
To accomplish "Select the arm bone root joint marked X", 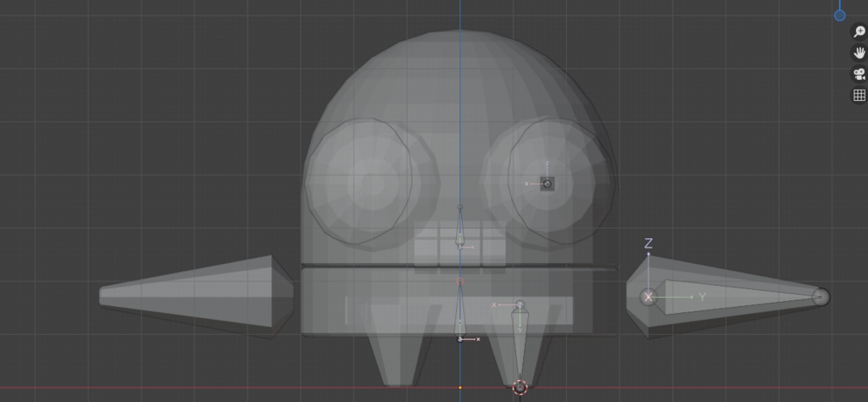I will click(x=648, y=298).
